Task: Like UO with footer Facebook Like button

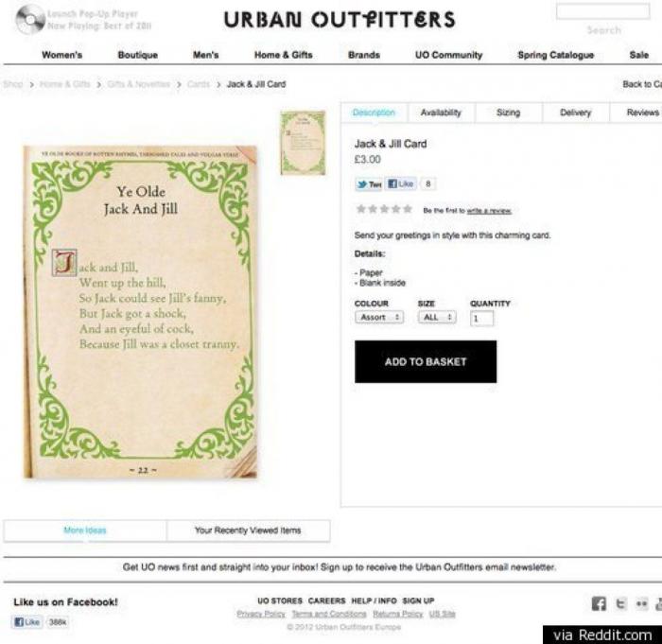Action: [27, 621]
